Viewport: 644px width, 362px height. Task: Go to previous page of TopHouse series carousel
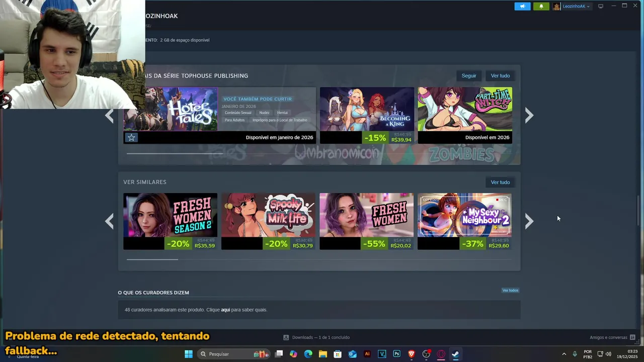[x=109, y=115]
